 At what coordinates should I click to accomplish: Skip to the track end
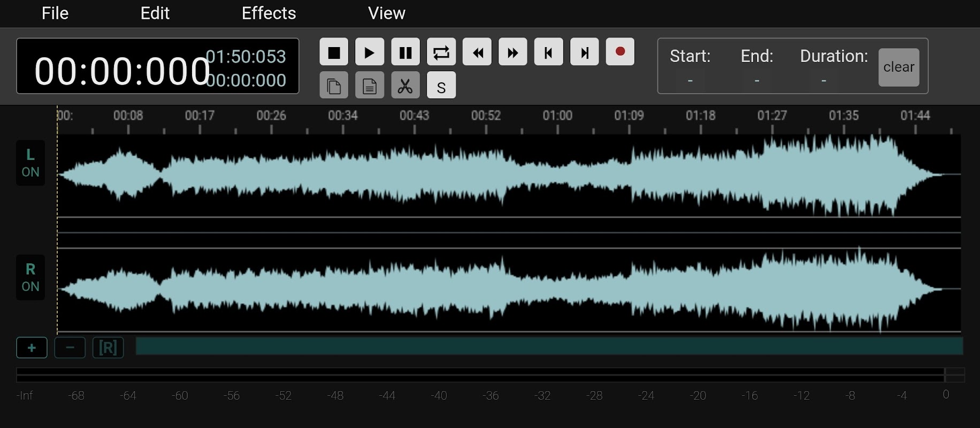coord(584,52)
